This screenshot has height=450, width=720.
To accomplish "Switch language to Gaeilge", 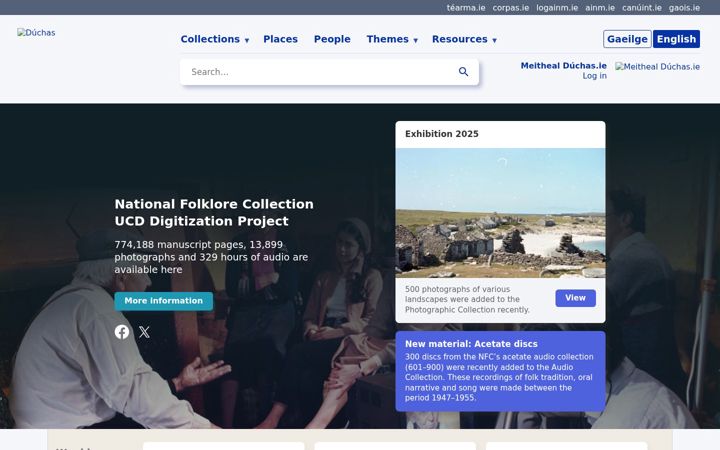I will tap(627, 39).
